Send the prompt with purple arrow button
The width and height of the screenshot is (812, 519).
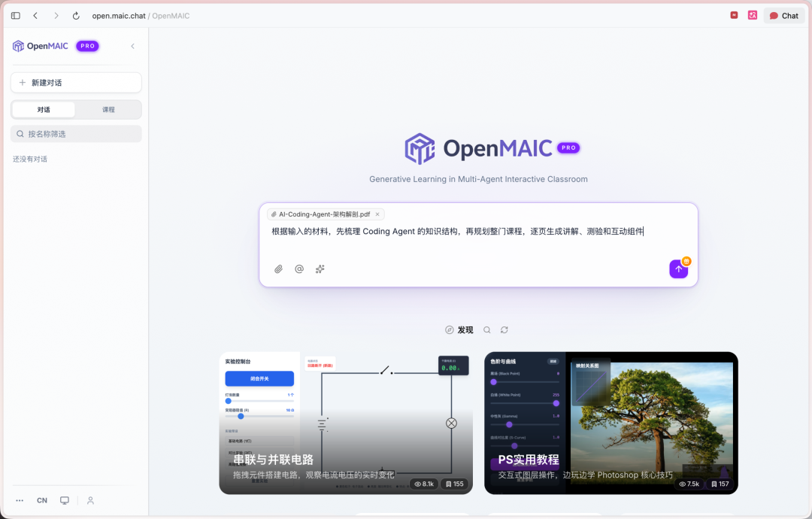click(x=678, y=269)
